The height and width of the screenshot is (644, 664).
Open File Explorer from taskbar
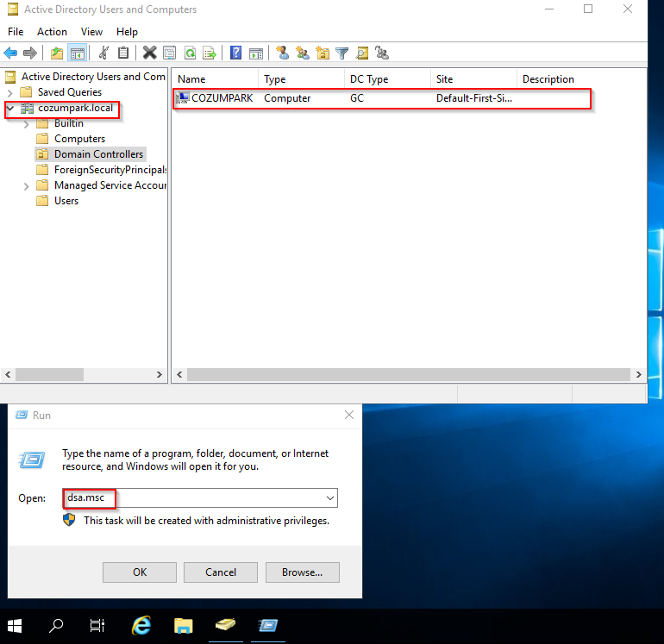184,626
